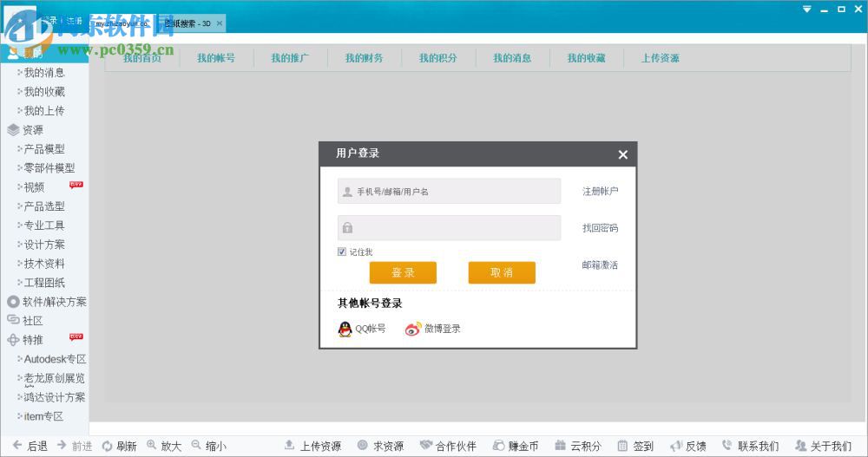868x457 pixels.
Task: Click the Weibo icon login
Action: (x=413, y=329)
